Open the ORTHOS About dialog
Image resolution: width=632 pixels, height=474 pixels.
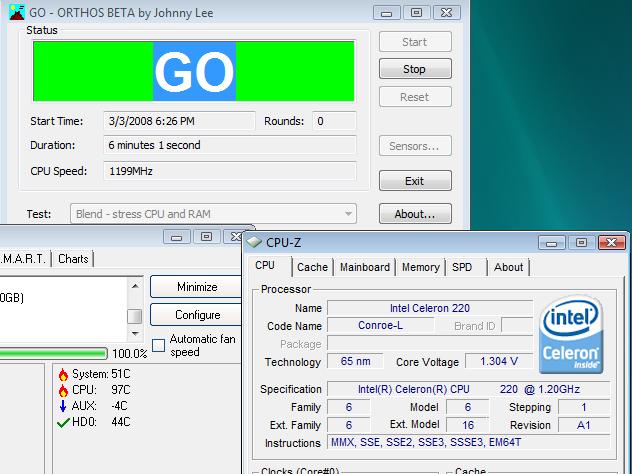coord(415,214)
